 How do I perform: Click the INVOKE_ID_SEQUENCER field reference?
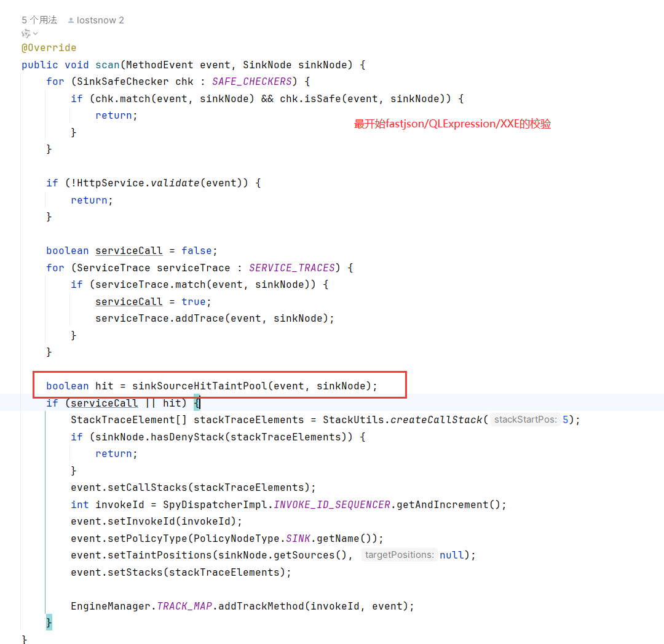[331, 504]
